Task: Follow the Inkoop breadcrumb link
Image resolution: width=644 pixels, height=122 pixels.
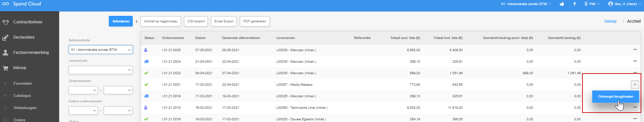Action: [610, 21]
